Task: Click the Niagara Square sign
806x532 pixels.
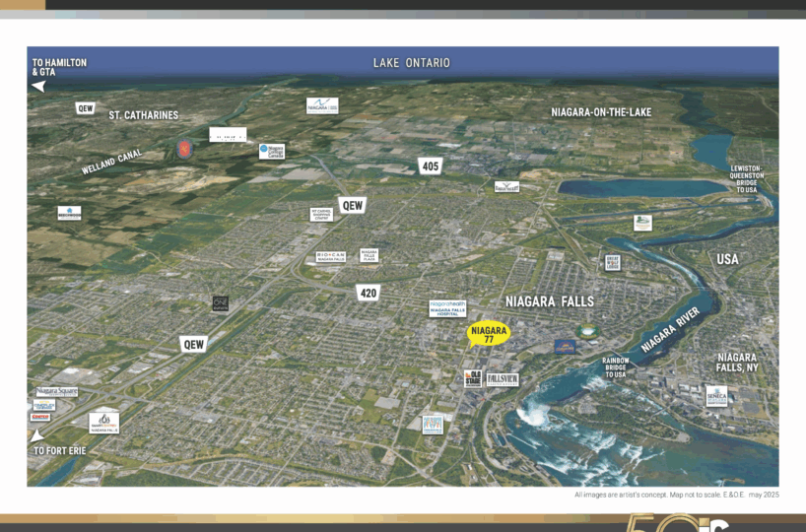Action: (56, 391)
